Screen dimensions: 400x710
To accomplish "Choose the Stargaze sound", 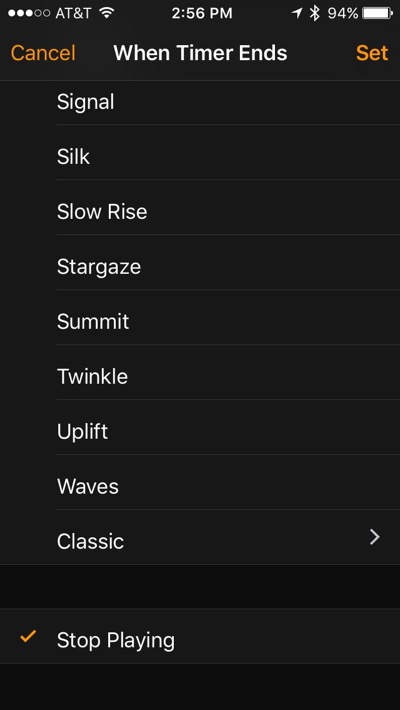I will pyautogui.click(x=200, y=267).
